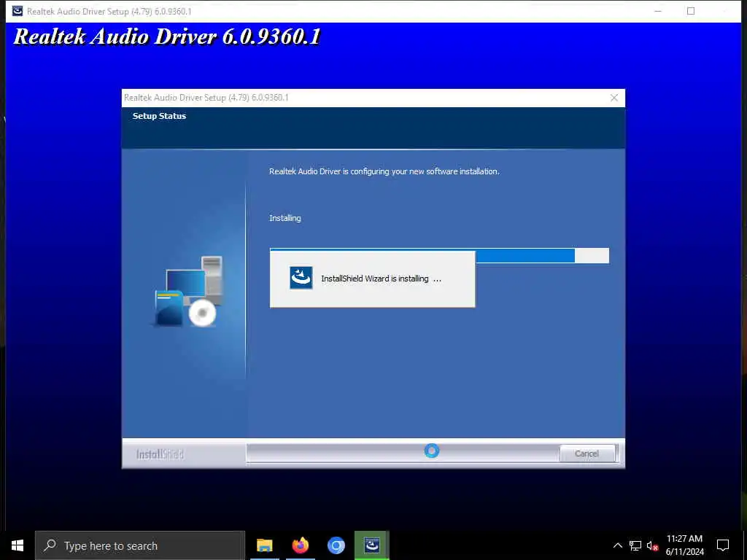Click the 'Setup Status' heading
The width and height of the screenshot is (747, 560).
pos(159,116)
